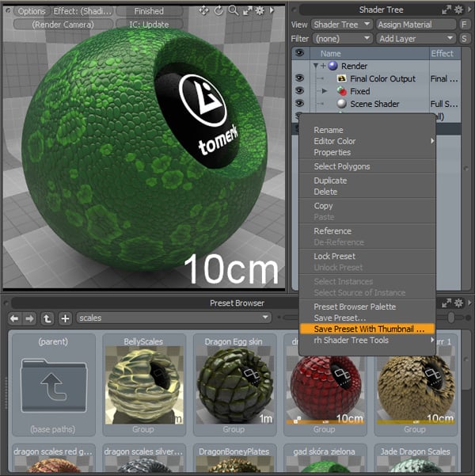Toggle visibility of Fixed layer

[299, 91]
